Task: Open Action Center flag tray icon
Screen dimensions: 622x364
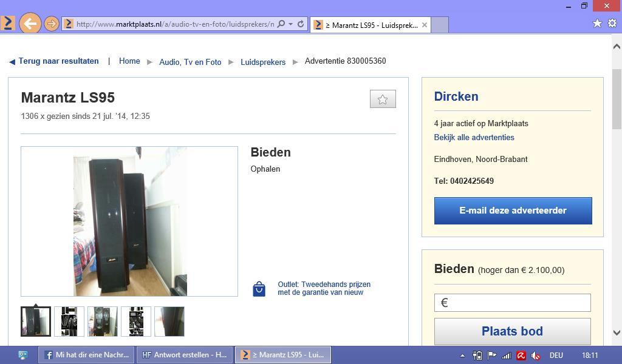Action: [x=491, y=356]
